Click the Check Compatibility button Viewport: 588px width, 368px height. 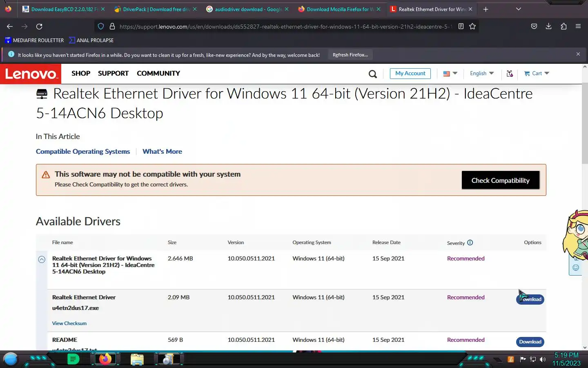pyautogui.click(x=501, y=180)
